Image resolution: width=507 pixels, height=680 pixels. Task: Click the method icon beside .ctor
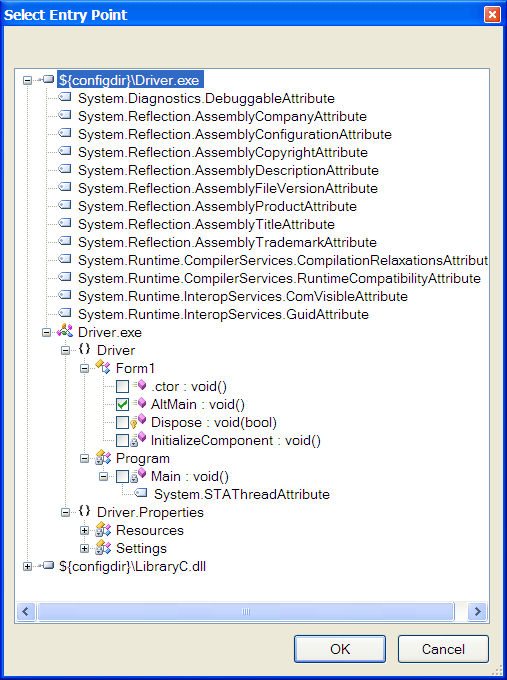(140, 385)
